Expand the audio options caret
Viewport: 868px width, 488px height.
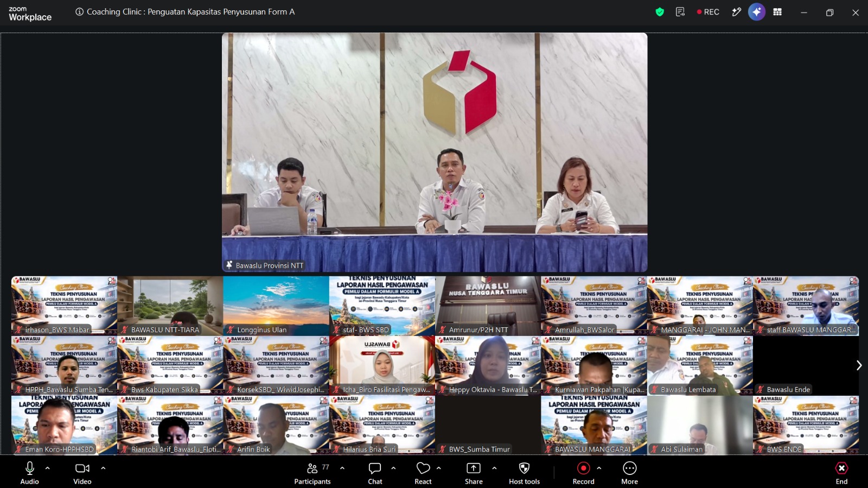pos(48,468)
